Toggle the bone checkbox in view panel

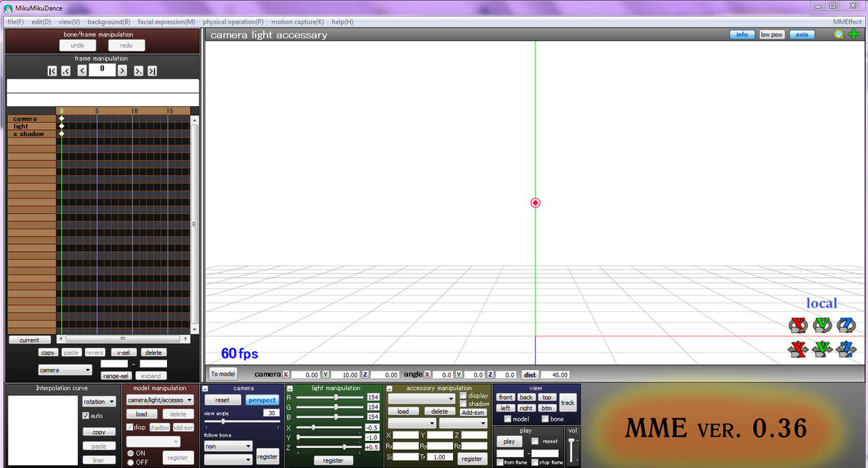(546, 419)
